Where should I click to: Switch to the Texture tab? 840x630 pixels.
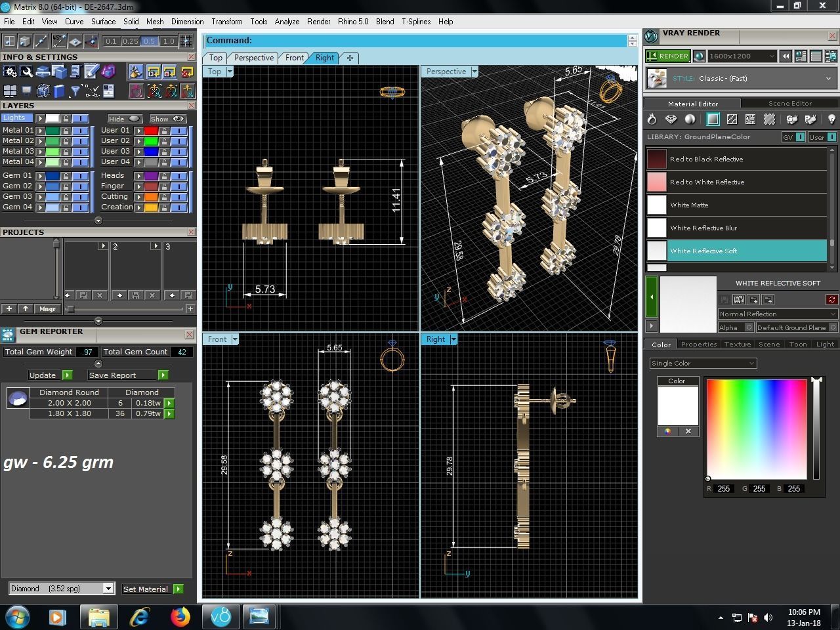[x=738, y=344]
